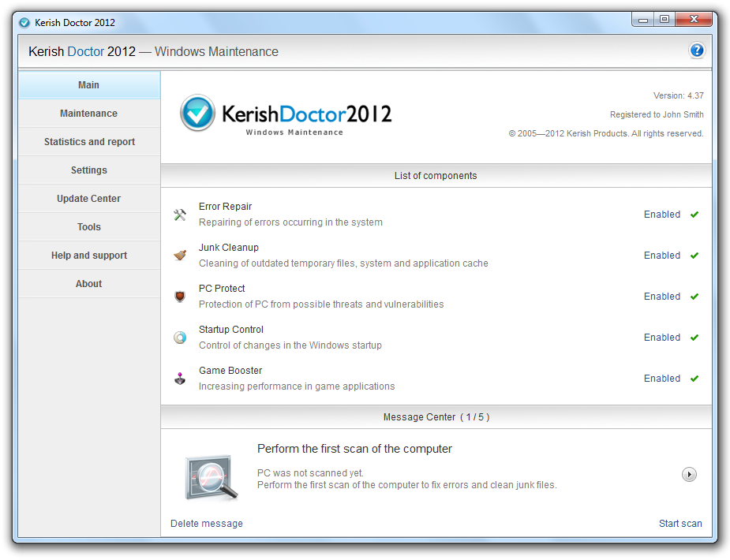Click the title bar application icon

tap(24, 22)
